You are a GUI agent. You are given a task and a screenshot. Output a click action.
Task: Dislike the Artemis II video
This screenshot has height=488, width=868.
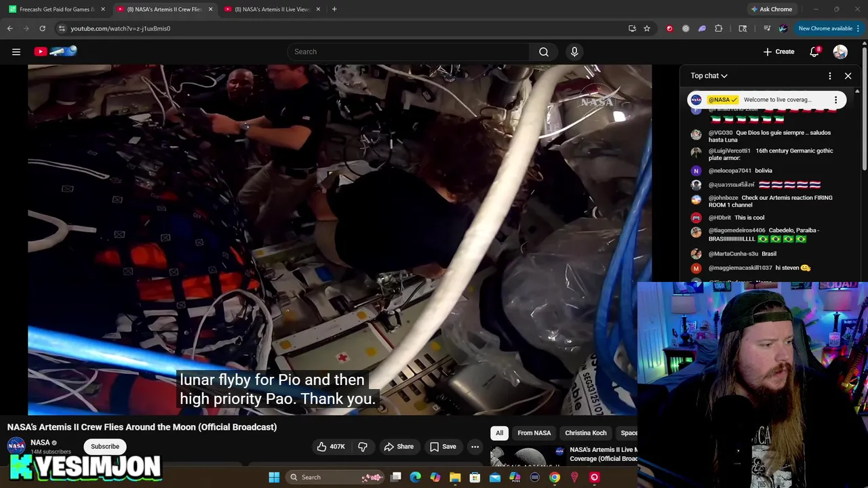363,447
